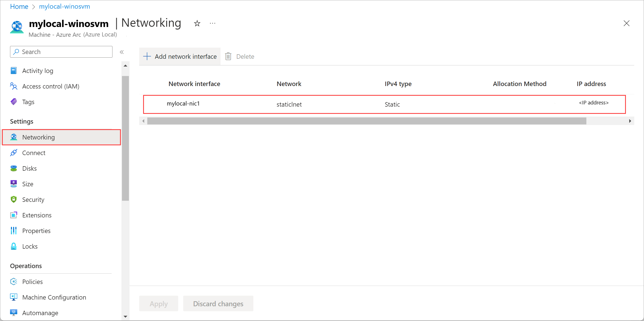
Task: Click the plus icon to add an interface
Action: tap(147, 57)
